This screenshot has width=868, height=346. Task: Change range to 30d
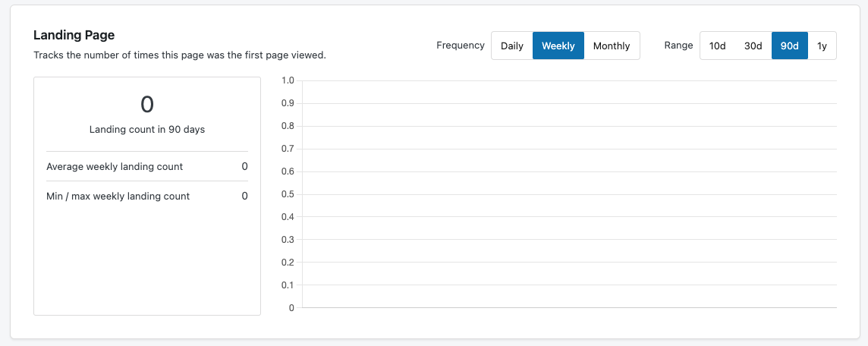[753, 46]
